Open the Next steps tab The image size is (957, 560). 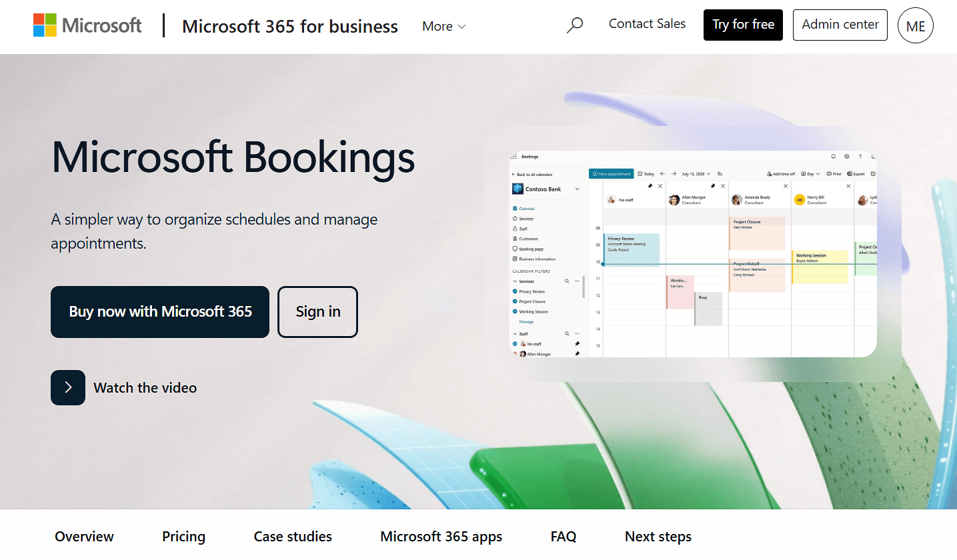[x=658, y=536]
